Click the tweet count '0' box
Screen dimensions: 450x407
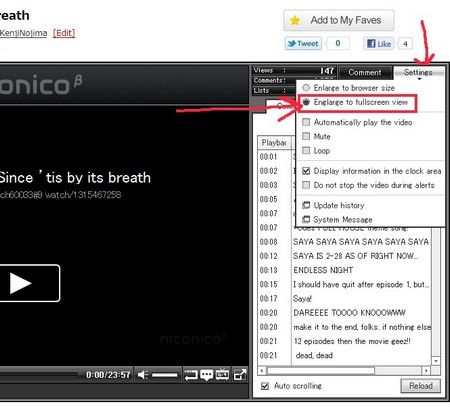pyautogui.click(x=338, y=43)
